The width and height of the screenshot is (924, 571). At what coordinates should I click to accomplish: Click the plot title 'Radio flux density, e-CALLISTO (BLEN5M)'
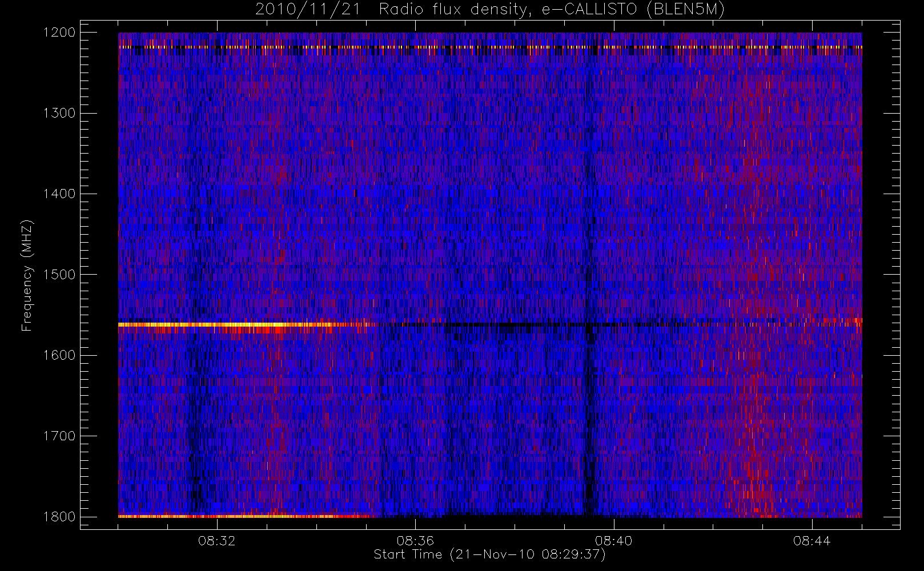tap(552, 10)
